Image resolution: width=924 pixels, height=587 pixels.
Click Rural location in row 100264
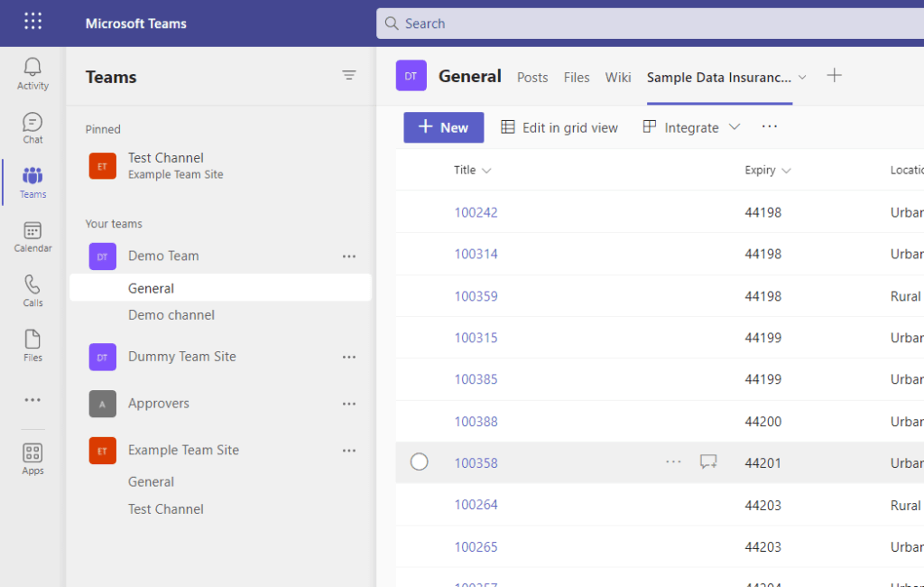905,506
